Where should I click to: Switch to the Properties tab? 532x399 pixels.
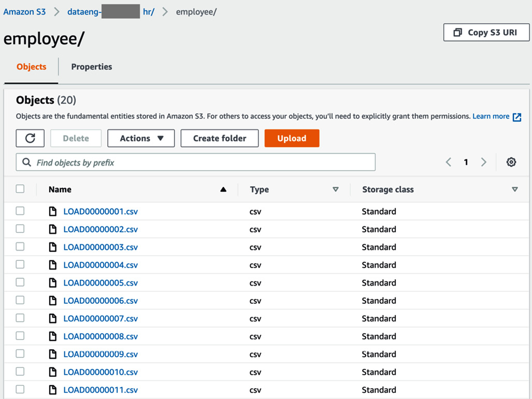point(91,67)
